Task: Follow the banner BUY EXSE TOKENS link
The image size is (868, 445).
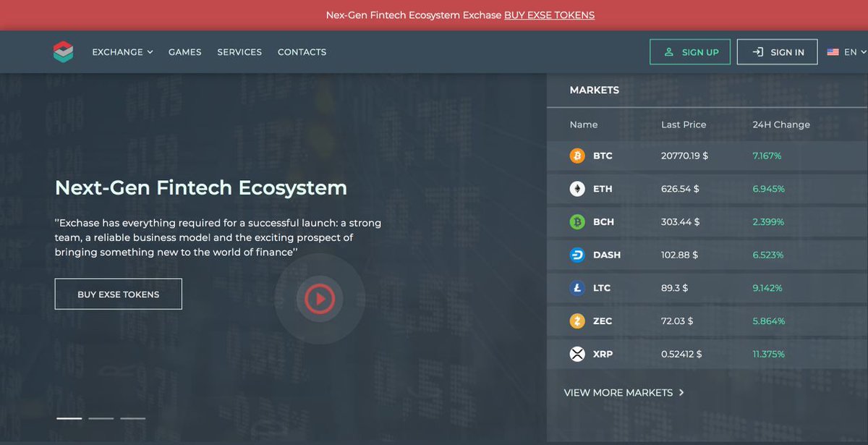Action: (549, 14)
